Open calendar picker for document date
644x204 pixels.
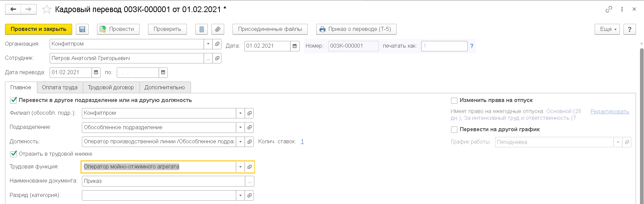coord(295,46)
